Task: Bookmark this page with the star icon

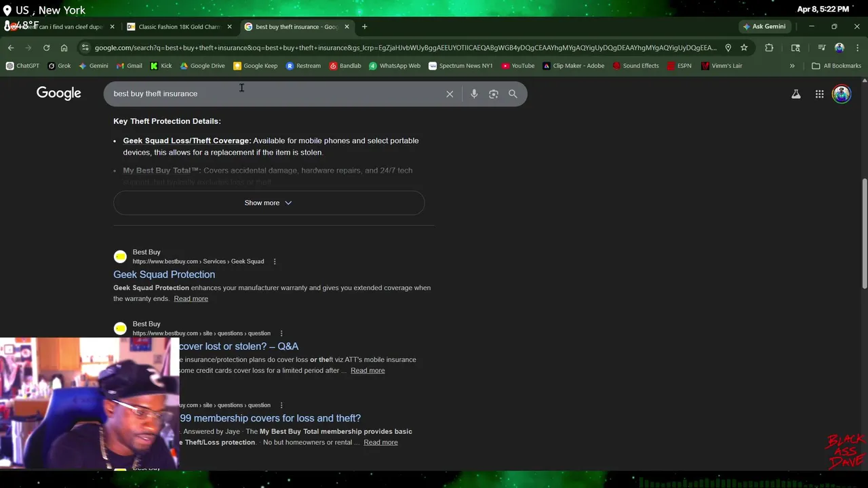Action: [744, 47]
